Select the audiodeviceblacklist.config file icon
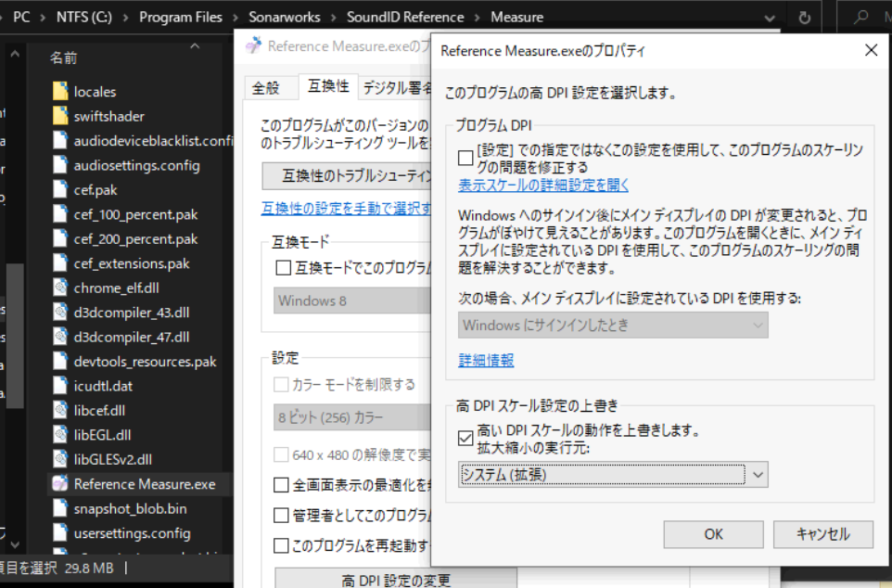Image resolution: width=892 pixels, height=588 pixels. coord(60,141)
